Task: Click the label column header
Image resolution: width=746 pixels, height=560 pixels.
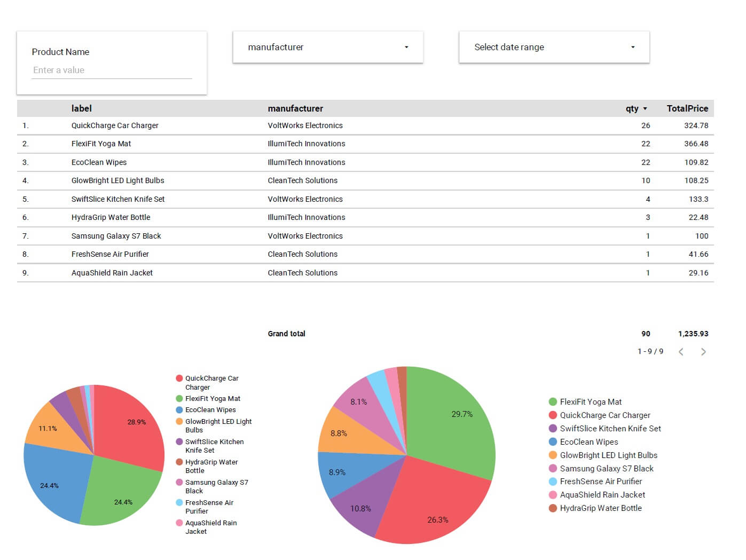Action: (82, 109)
